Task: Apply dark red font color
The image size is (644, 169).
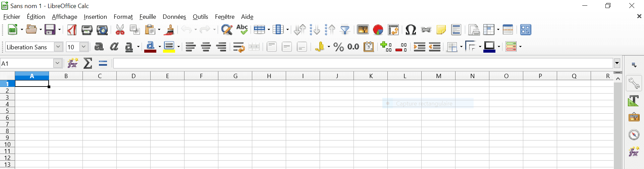Action: pyautogui.click(x=150, y=47)
